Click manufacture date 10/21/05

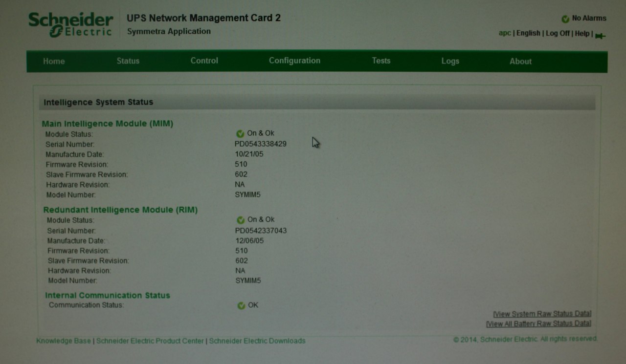point(249,154)
